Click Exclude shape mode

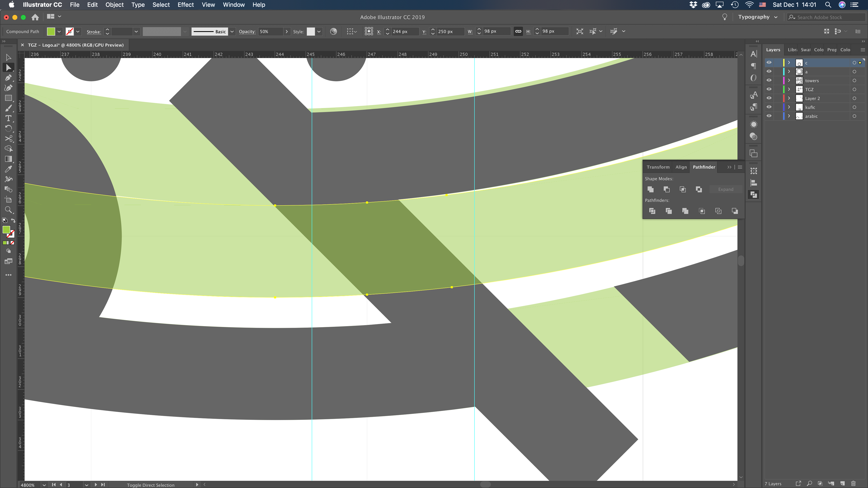tap(699, 189)
